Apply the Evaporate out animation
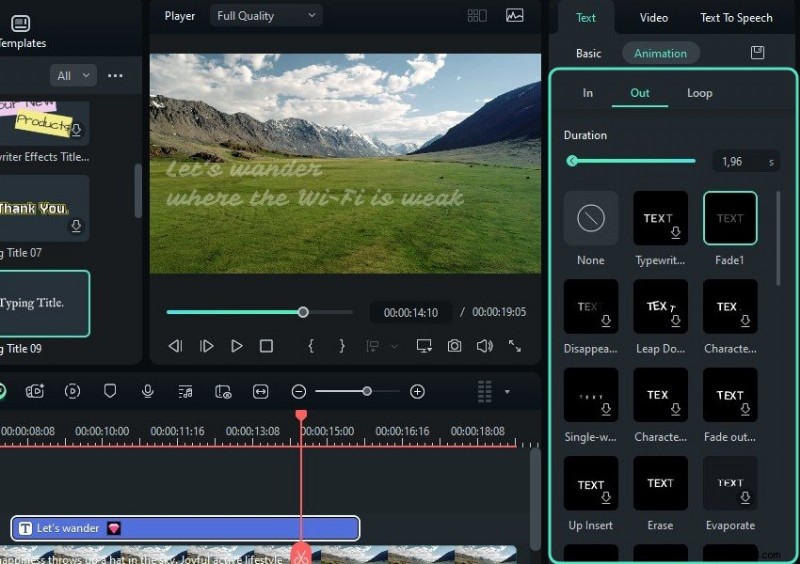Image resolution: width=800 pixels, height=564 pixels. tap(730, 483)
